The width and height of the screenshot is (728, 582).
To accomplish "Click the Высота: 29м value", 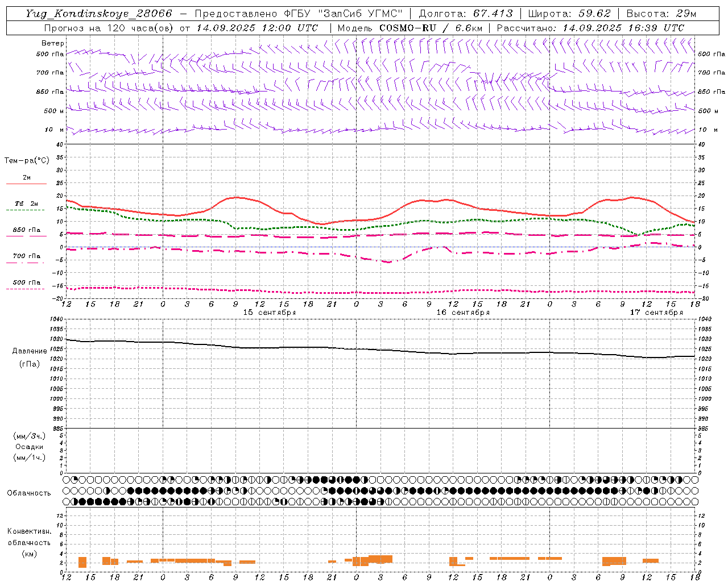I will (661, 14).
